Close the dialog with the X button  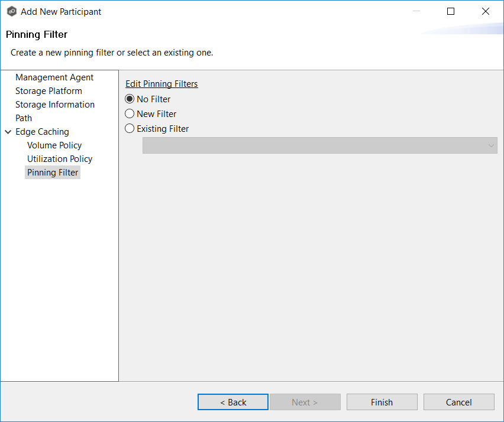(486, 11)
